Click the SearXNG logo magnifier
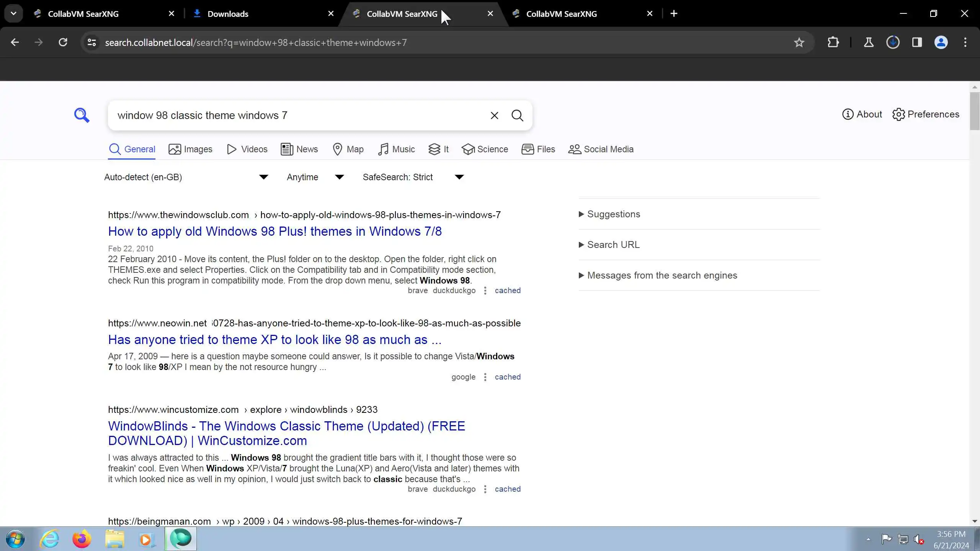Image resolution: width=980 pixels, height=551 pixels. [82, 115]
